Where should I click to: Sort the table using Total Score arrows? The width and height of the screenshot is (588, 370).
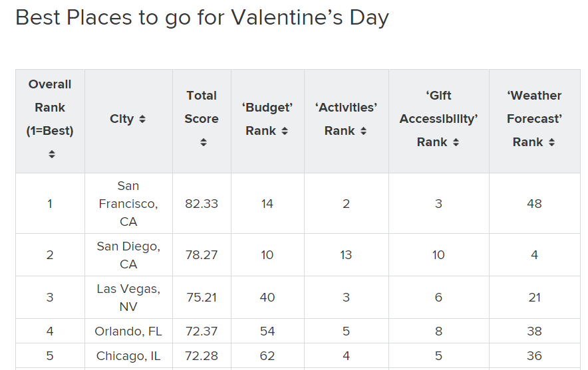click(203, 142)
